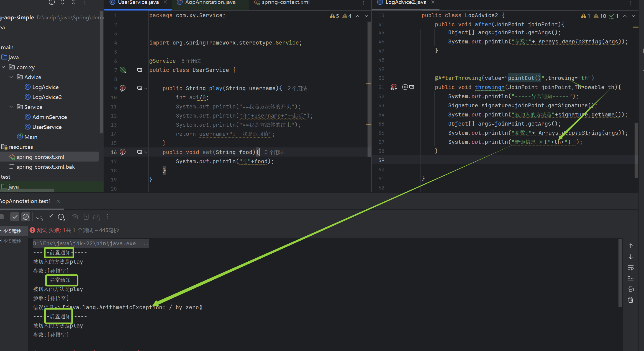Viewport: 644px width, 351px height.
Task: Switch to the AopAnnotation.java tab
Action: 210,2
